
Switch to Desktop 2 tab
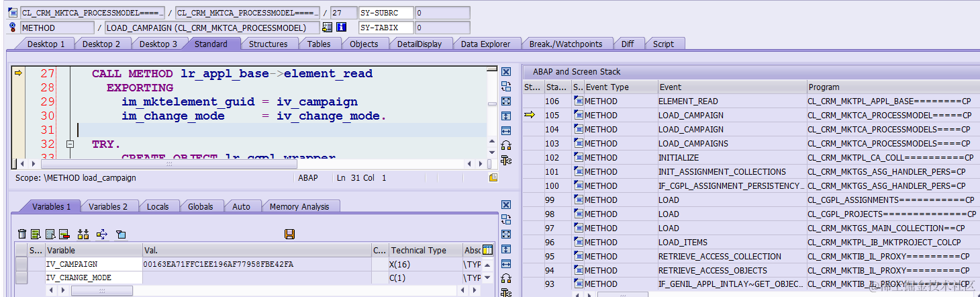click(x=101, y=44)
